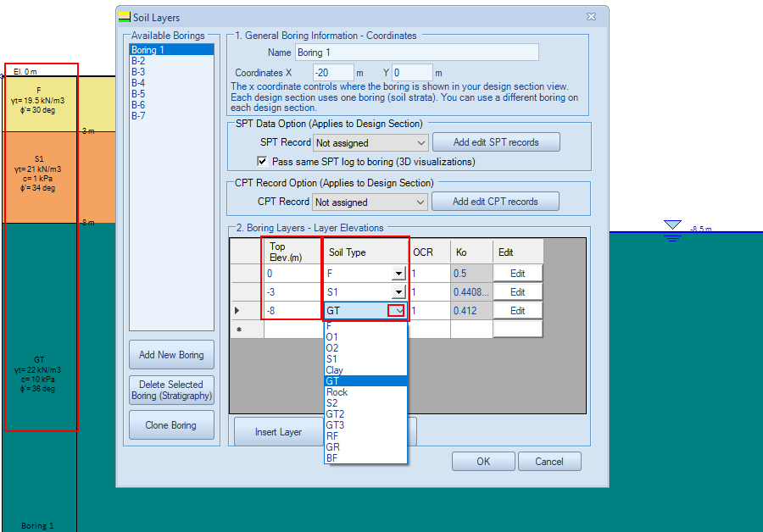Click the Coordinates Y input field
This screenshot has height=532, width=763.
click(x=412, y=73)
